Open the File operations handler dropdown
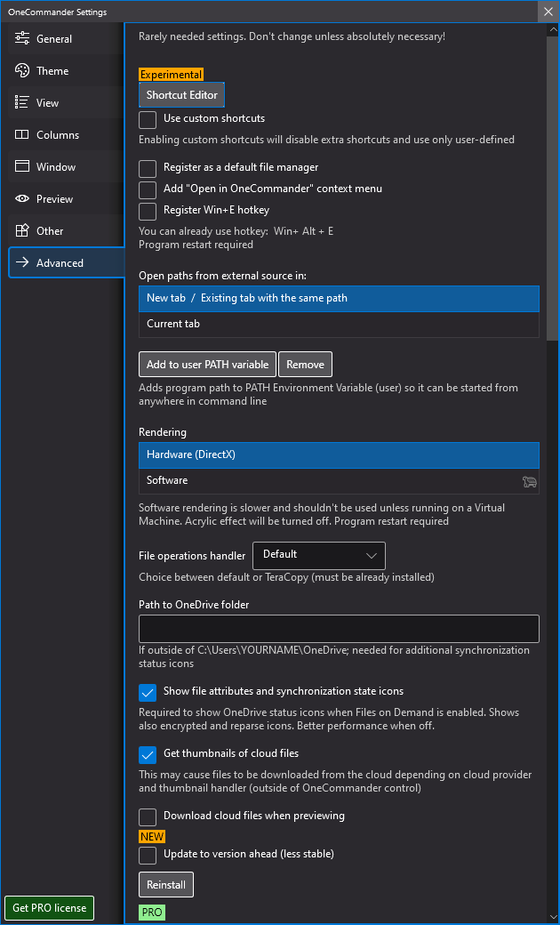This screenshot has height=925, width=560. [319, 555]
